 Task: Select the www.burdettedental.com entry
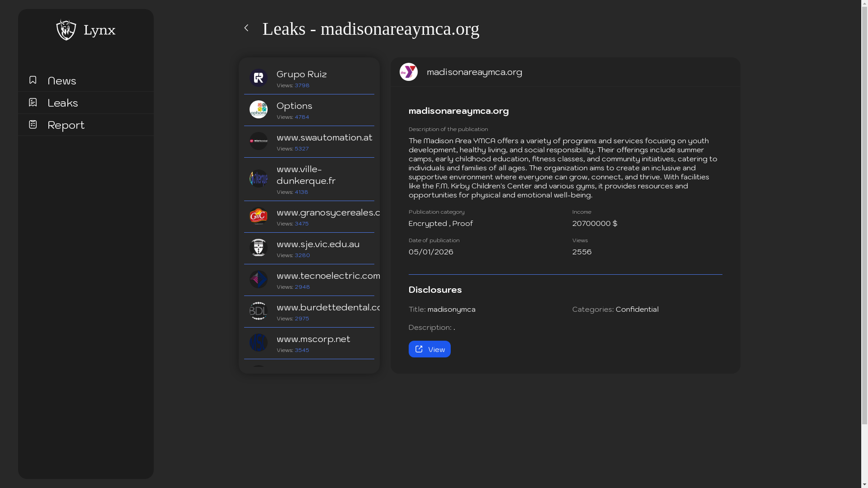click(x=328, y=307)
